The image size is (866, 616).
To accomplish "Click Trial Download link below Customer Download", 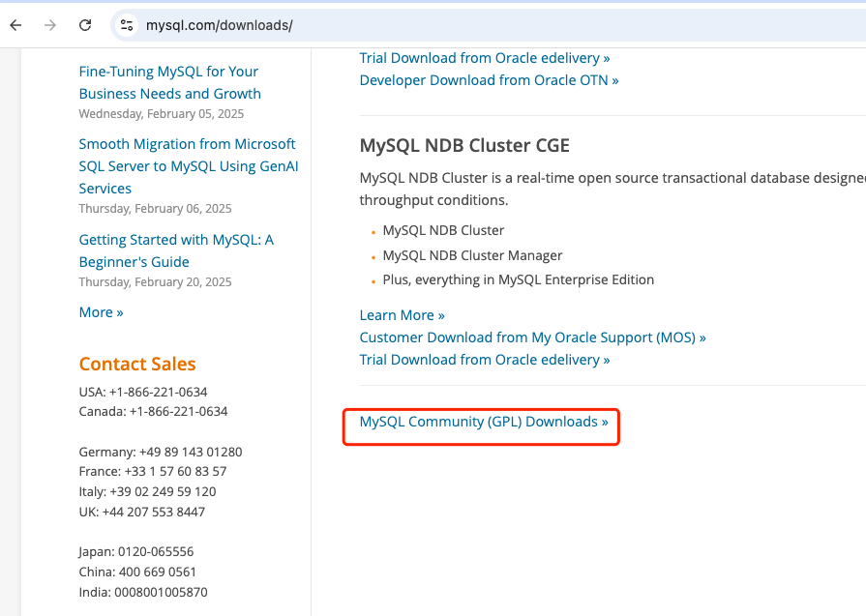I will [485, 360].
